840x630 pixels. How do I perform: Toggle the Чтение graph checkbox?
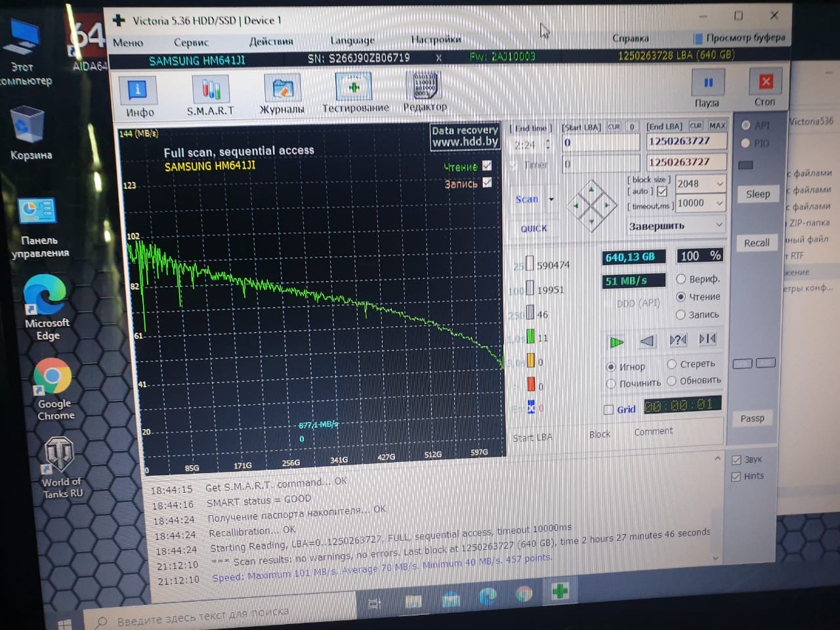pos(487,165)
